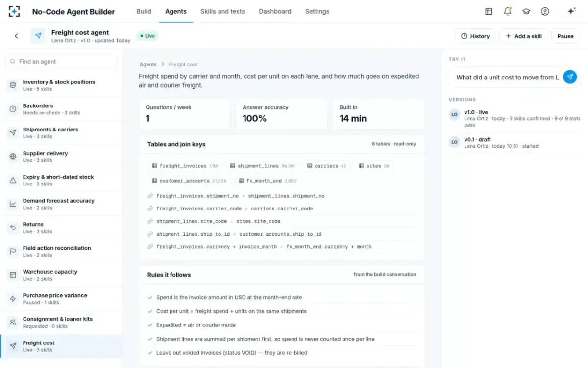This screenshot has width=588, height=368.
Task: Click the LO avatar for v1.0 live
Action: pos(454,115)
